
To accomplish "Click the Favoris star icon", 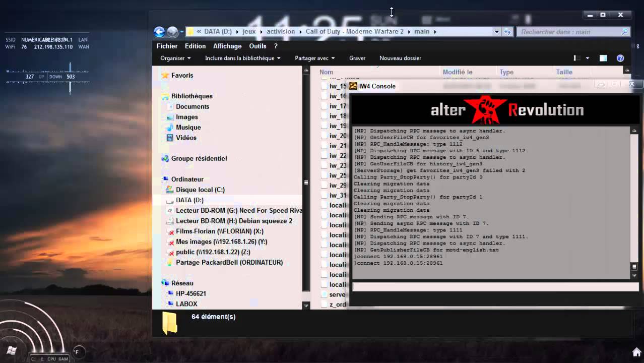I will pos(165,75).
